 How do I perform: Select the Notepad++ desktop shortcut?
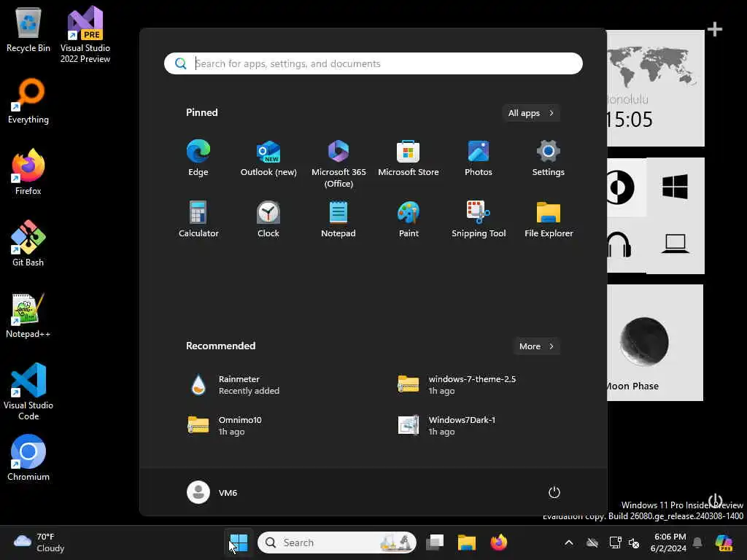coord(28,315)
